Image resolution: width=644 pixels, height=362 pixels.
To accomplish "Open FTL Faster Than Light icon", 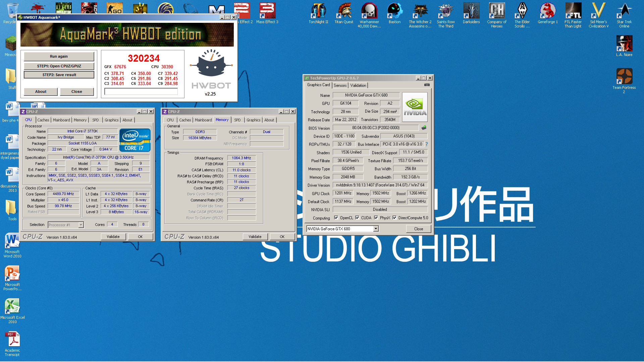I will point(573,15).
